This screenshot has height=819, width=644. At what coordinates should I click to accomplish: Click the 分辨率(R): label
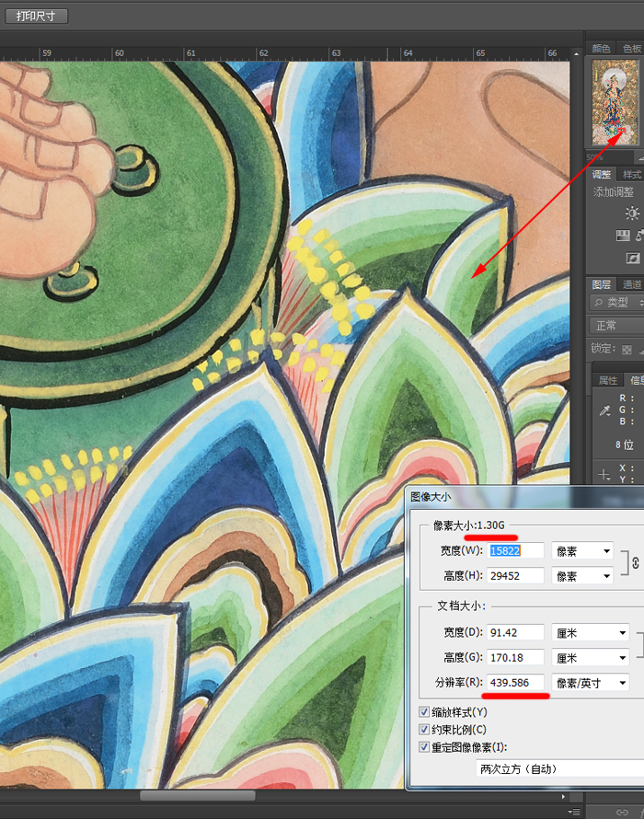[x=459, y=683]
